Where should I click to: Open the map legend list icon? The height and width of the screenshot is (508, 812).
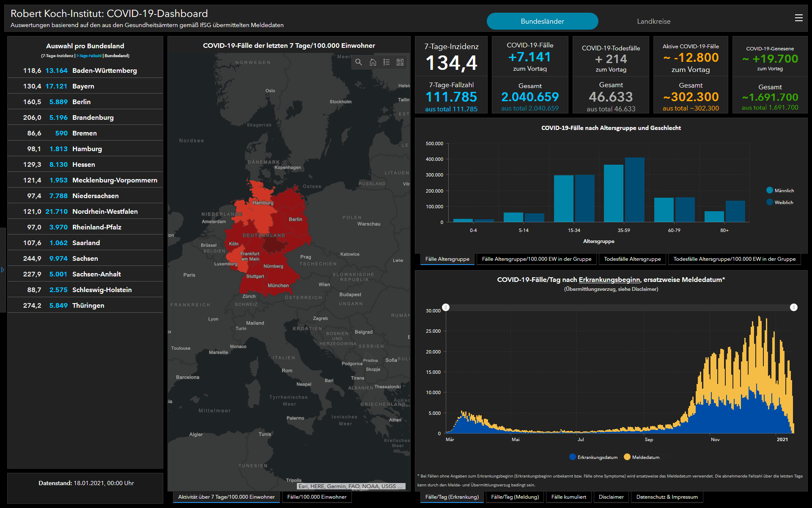click(x=387, y=62)
